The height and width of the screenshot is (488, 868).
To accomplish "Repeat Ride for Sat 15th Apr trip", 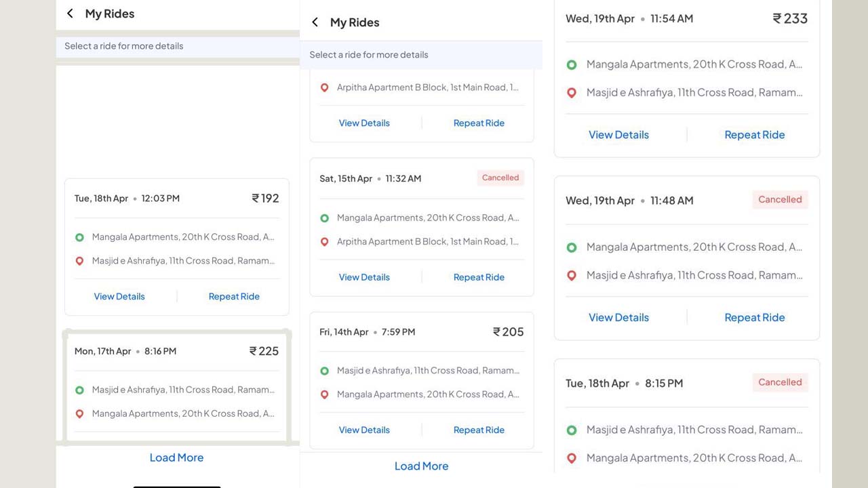I will coord(479,277).
